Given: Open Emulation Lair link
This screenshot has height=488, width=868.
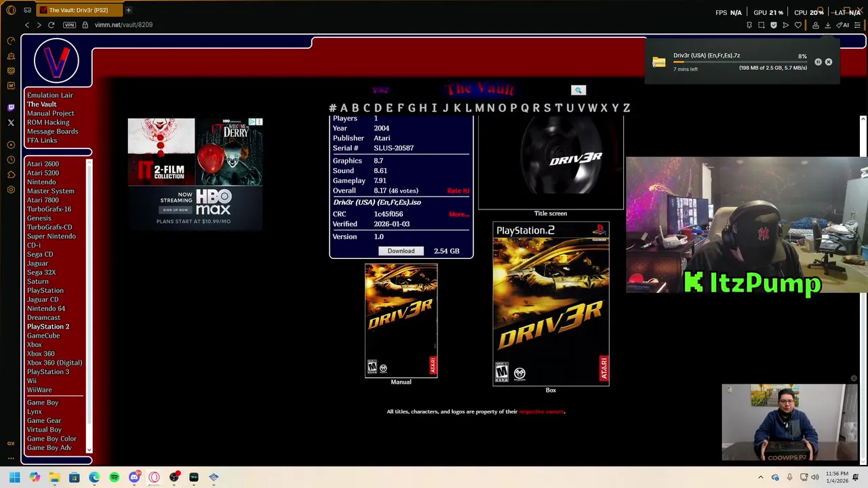Looking at the screenshot, I should coord(50,96).
